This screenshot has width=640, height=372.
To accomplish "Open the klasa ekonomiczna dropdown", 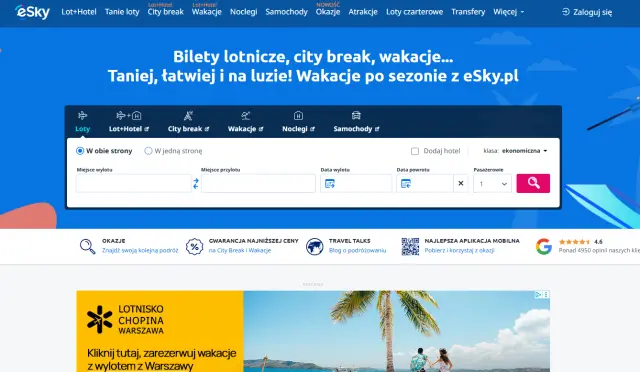I will [515, 151].
